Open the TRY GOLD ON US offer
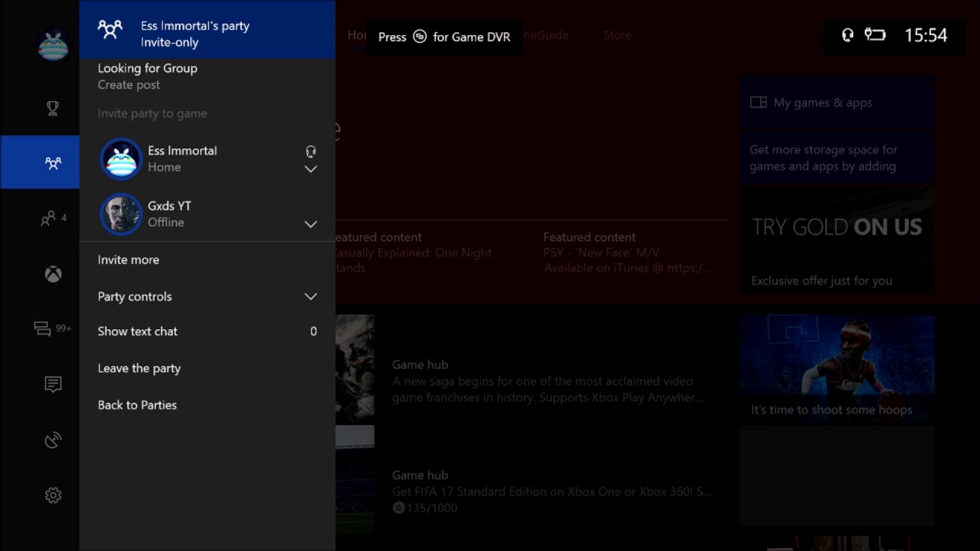The height and width of the screenshot is (551, 980). point(837,240)
